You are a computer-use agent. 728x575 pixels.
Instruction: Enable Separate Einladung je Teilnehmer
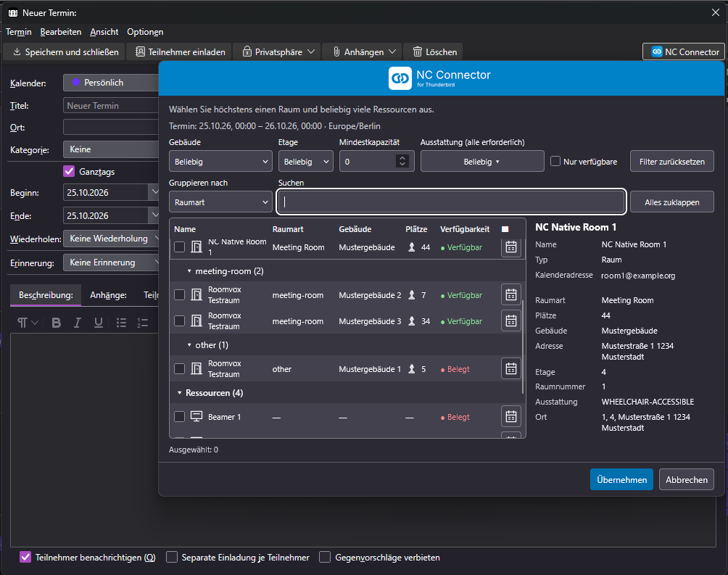point(172,557)
